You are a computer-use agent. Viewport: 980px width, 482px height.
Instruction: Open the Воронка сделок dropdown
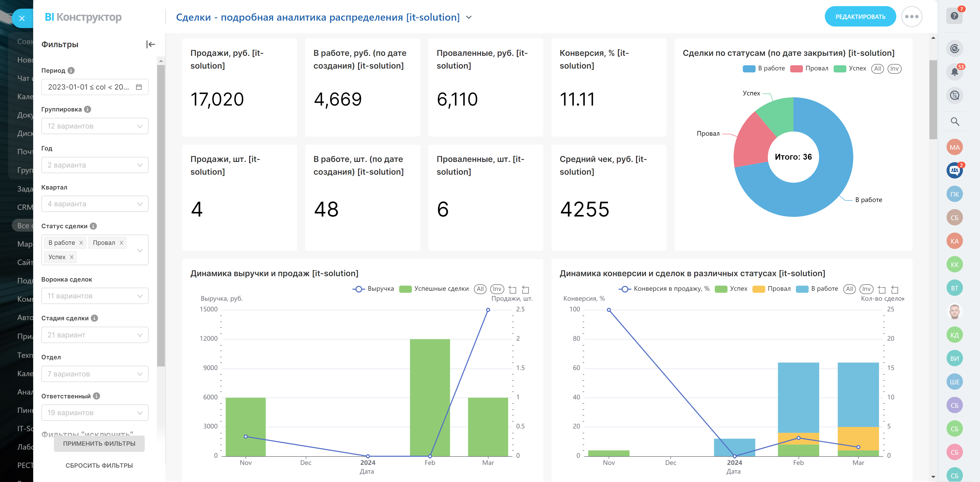click(x=95, y=296)
